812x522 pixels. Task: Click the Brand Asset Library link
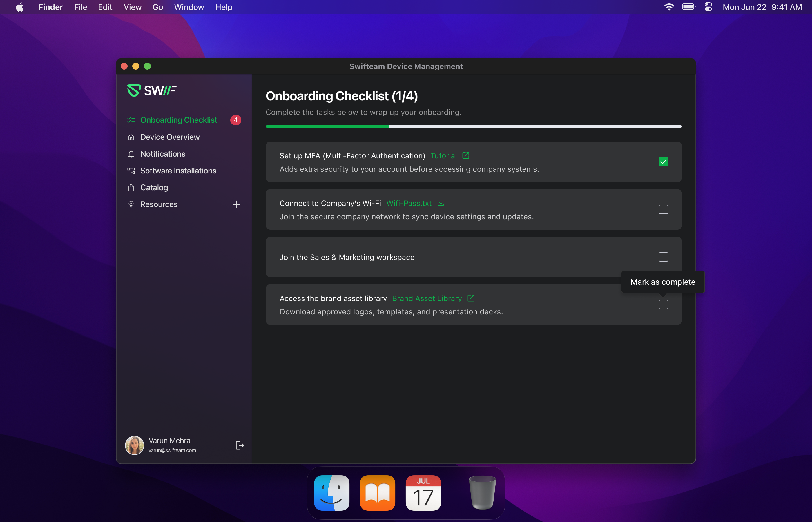point(427,299)
